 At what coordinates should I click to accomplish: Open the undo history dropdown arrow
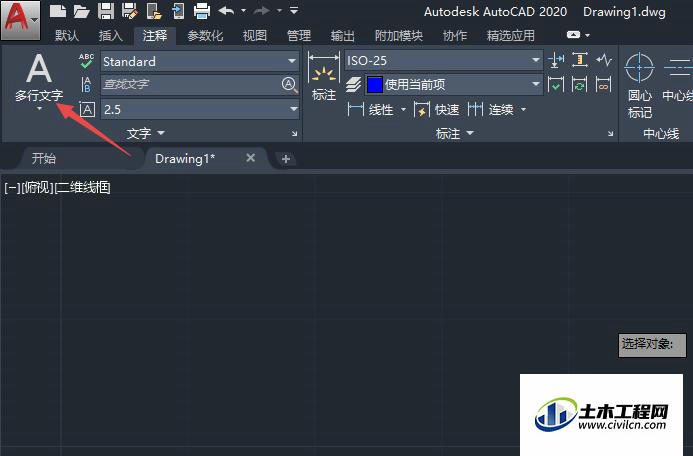click(244, 11)
